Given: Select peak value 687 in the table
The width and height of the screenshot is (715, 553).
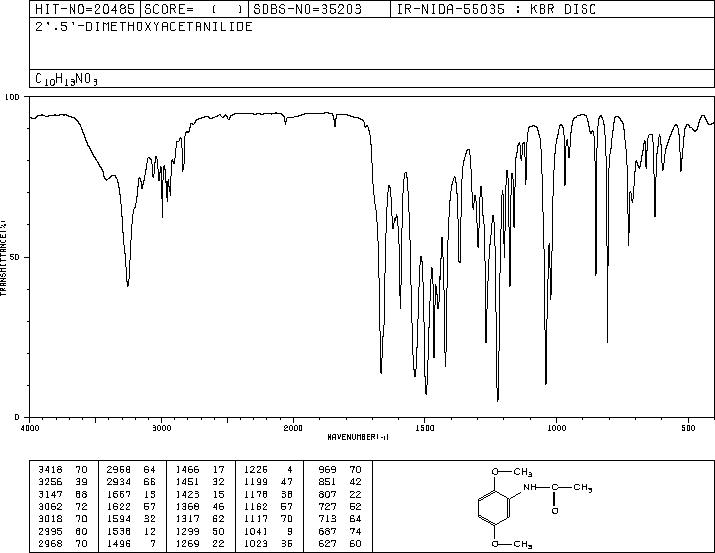Looking at the screenshot, I should point(327,532).
